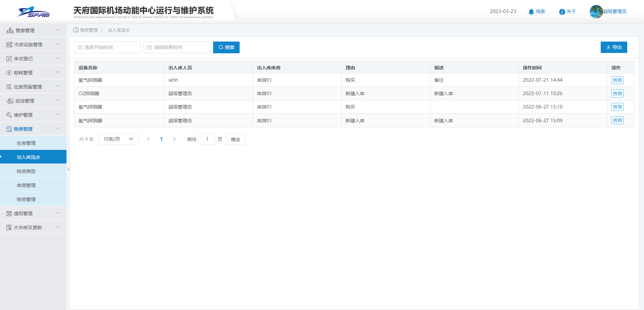The height and width of the screenshot is (310, 644).
Task: Open the About info icon
Action: click(562, 12)
